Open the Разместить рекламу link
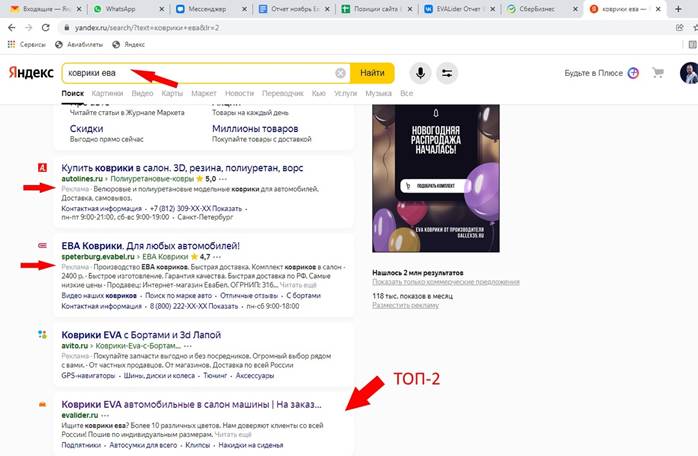Image resolution: width=698 pixels, height=456 pixels. [406, 305]
